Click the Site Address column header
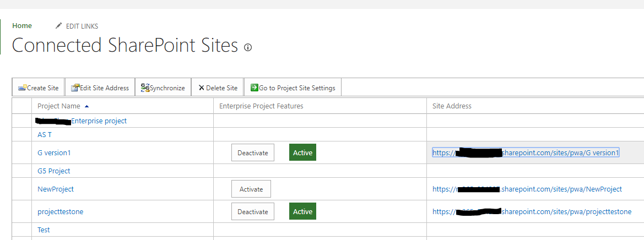This screenshot has height=240, width=644. coord(452,106)
